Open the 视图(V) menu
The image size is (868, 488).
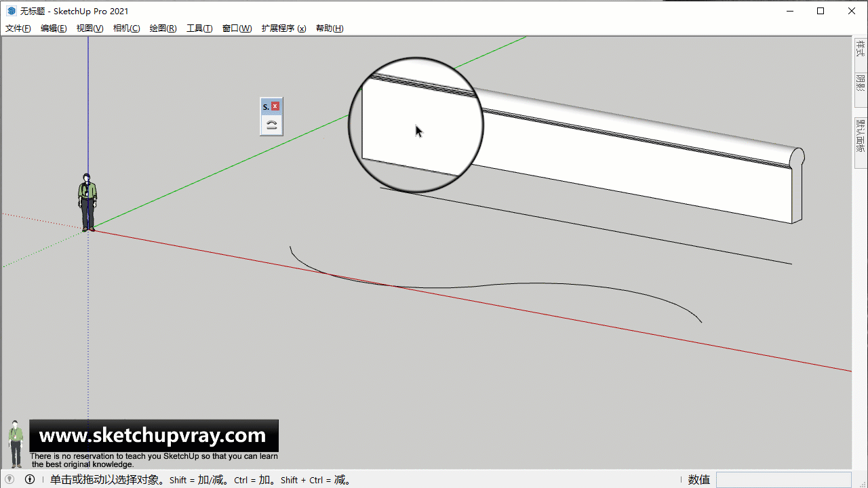tap(90, 28)
